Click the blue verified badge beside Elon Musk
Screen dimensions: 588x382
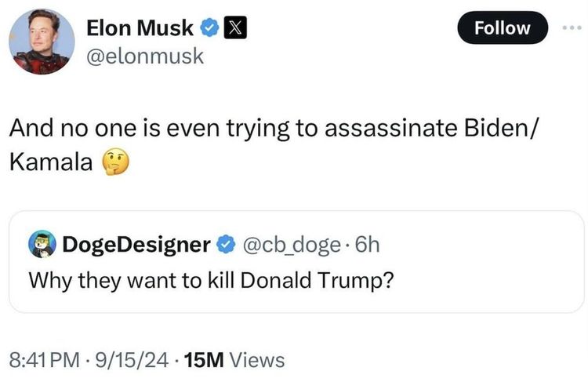pyautogui.click(x=209, y=29)
